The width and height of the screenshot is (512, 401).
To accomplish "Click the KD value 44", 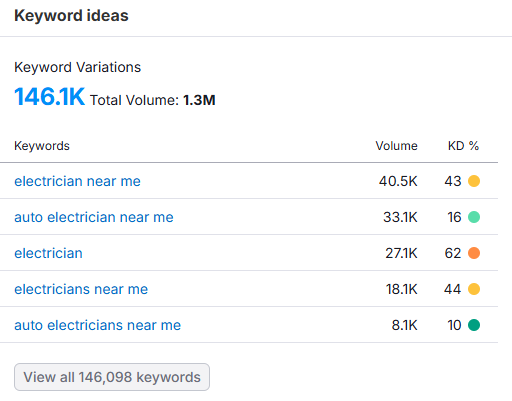I will coord(452,289).
